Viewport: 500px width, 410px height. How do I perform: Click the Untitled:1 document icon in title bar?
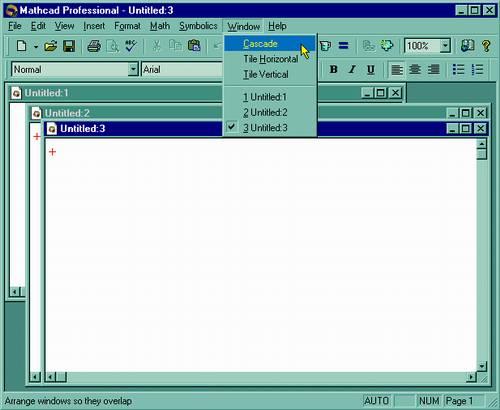[x=16, y=93]
